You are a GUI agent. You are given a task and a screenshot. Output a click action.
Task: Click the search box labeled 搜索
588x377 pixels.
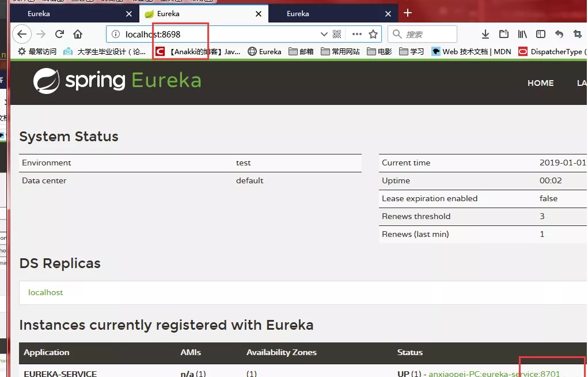click(x=422, y=34)
